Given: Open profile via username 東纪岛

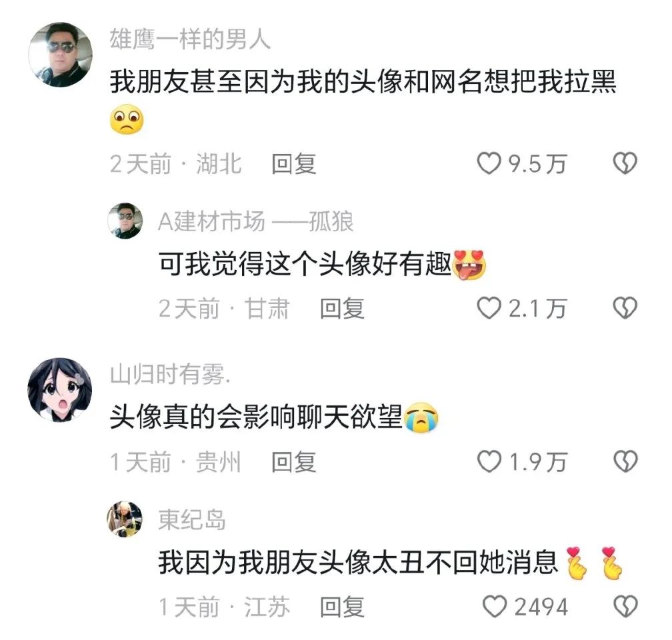Looking at the screenshot, I should coord(192,519).
